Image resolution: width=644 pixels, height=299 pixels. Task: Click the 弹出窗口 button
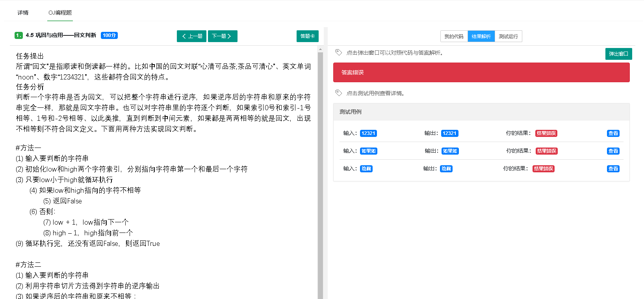618,54
